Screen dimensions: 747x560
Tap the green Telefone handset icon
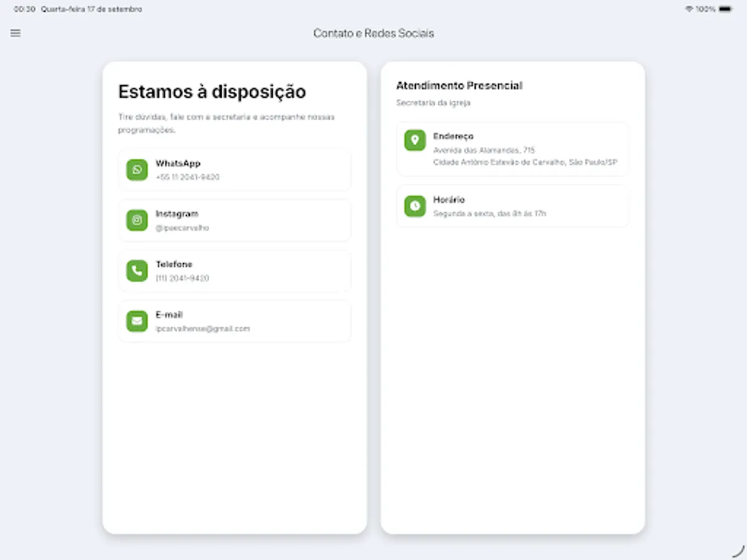click(137, 271)
